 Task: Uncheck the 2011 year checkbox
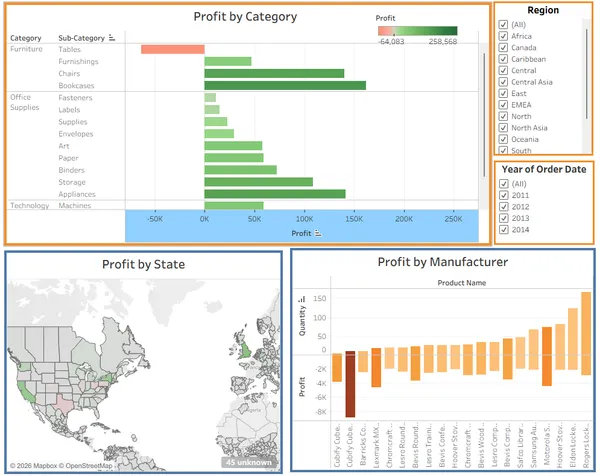pyautogui.click(x=504, y=195)
